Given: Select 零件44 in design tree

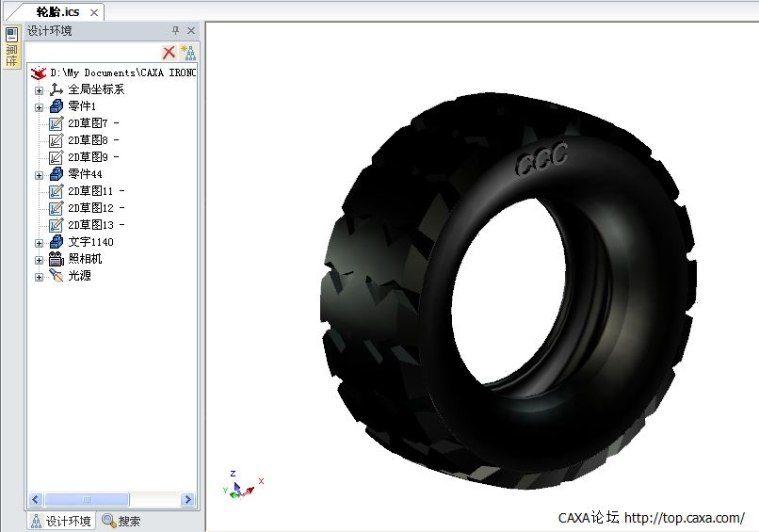Looking at the screenshot, I should 85,174.
